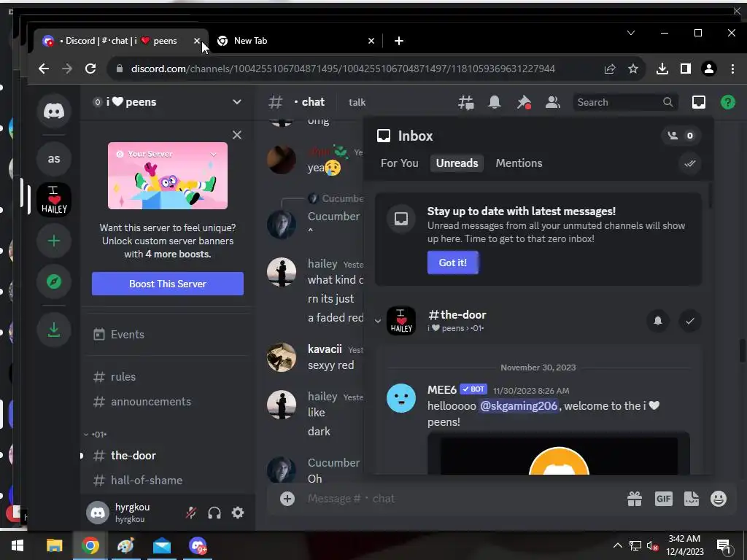Screen dimensions: 747x560
Task: Click the Inbox icon in header
Action: coord(698,102)
